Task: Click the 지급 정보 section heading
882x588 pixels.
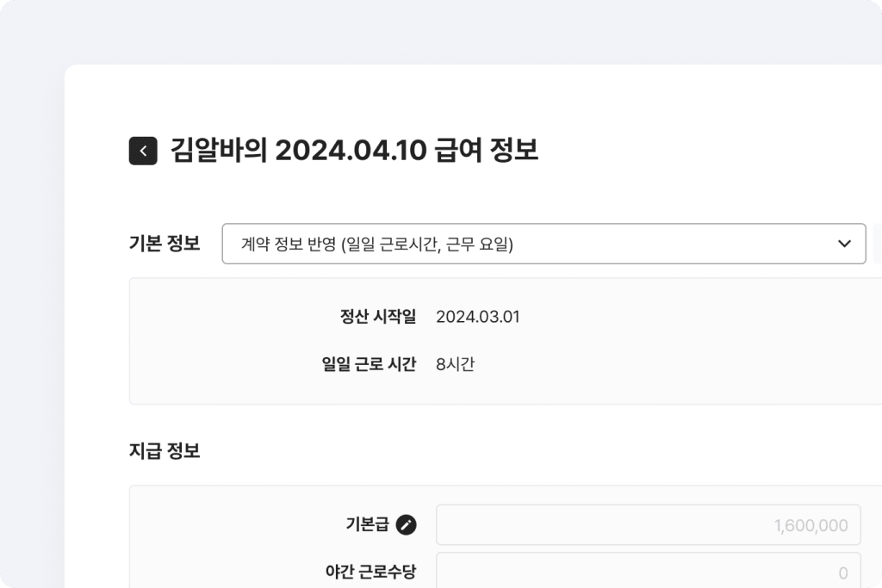Action: (x=165, y=450)
